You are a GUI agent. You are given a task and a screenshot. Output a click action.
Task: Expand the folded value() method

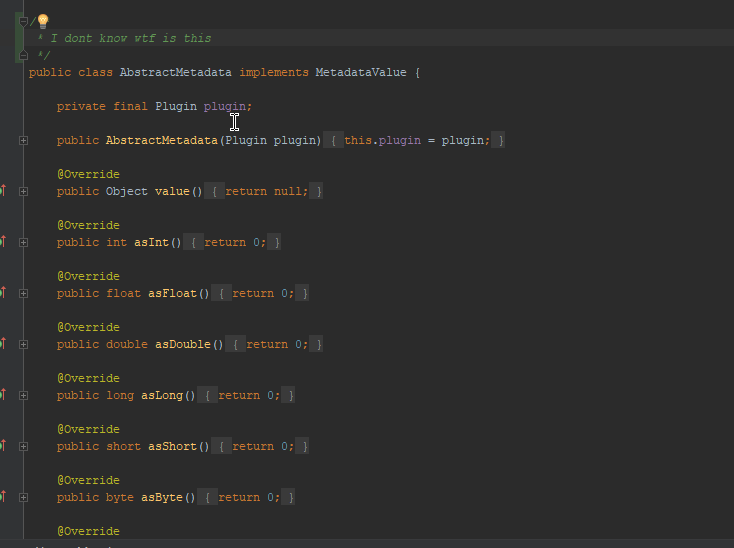(23, 191)
